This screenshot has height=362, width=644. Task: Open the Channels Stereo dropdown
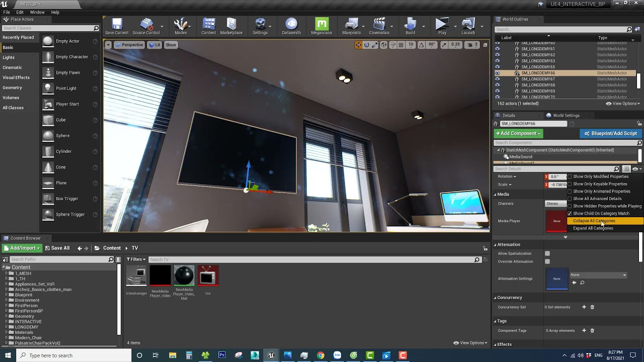[x=556, y=204]
